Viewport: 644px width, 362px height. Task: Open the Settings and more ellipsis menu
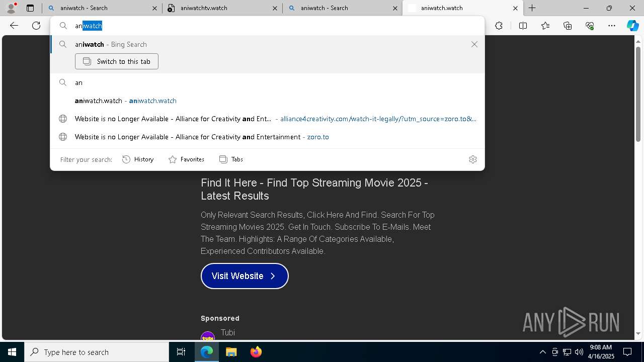612,26
